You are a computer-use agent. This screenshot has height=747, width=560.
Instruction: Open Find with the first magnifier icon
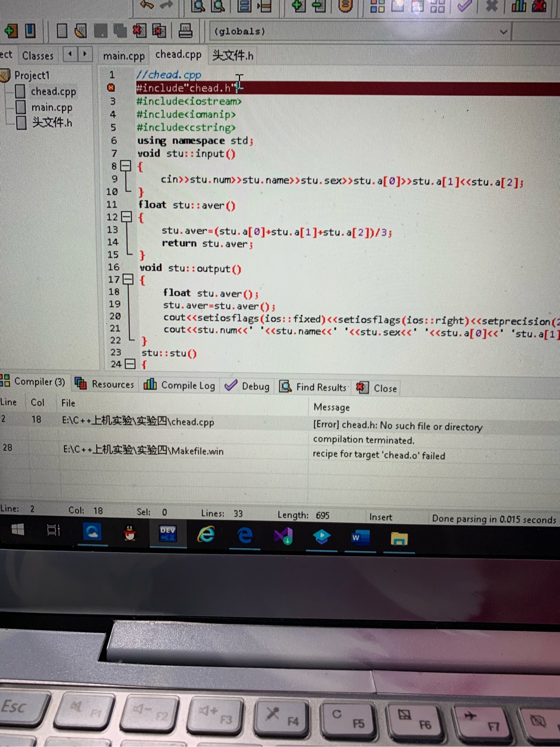tap(198, 6)
